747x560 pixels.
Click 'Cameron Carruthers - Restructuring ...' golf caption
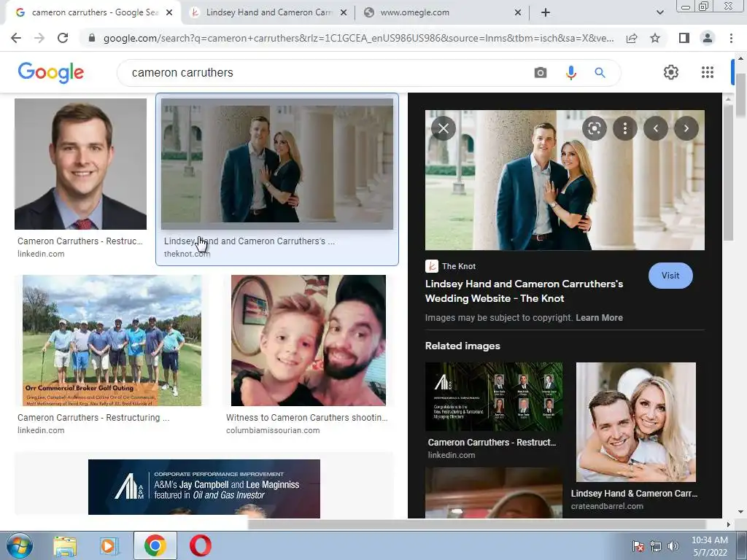pos(93,418)
